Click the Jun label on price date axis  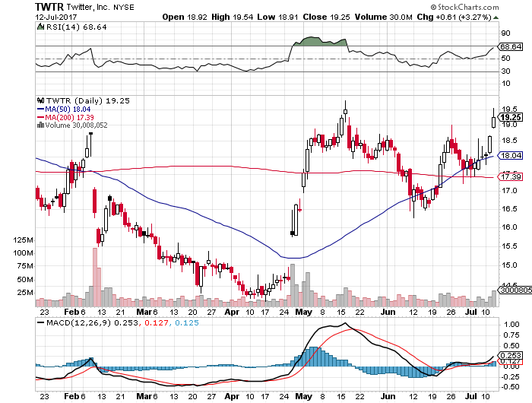(388, 312)
